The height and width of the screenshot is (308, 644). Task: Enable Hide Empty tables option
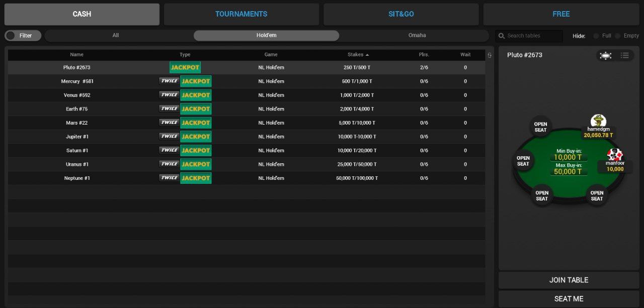click(617, 36)
